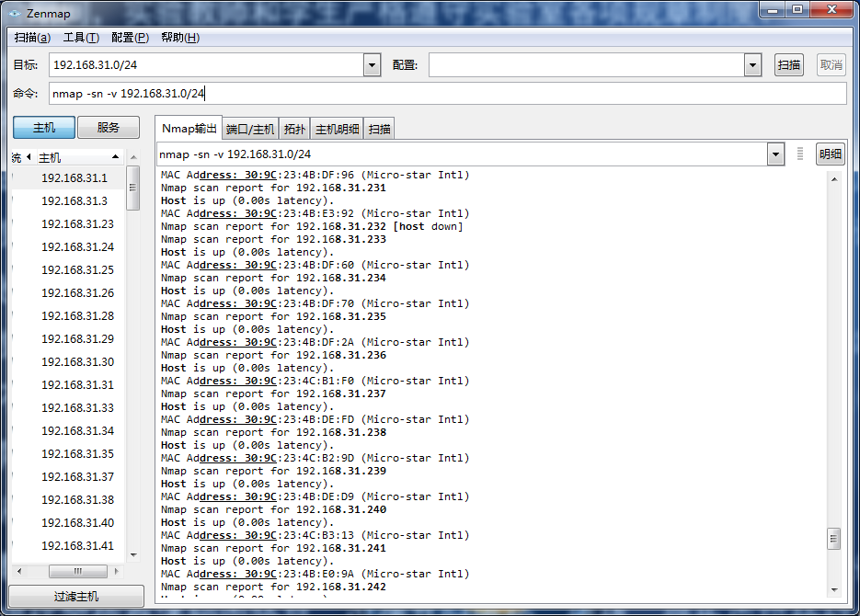Click the 明细 details button
This screenshot has height=616, width=860.
(x=830, y=154)
